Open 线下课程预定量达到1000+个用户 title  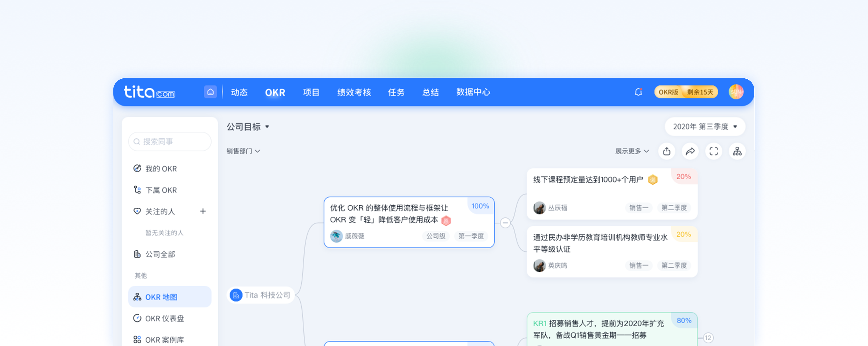coord(588,180)
